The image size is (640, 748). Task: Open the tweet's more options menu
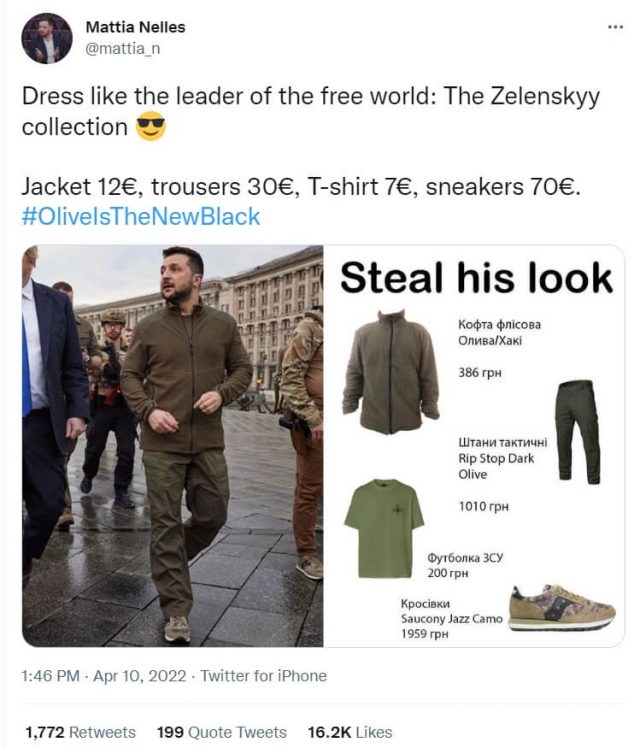pyautogui.click(x=615, y=27)
